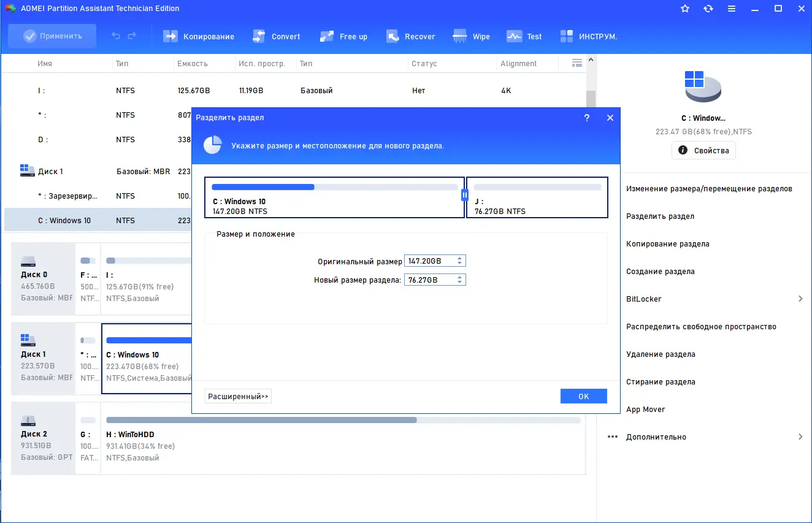Image resolution: width=812 pixels, height=523 pixels.
Task: Click the pie chart icon in dialog header
Action: [x=212, y=145]
